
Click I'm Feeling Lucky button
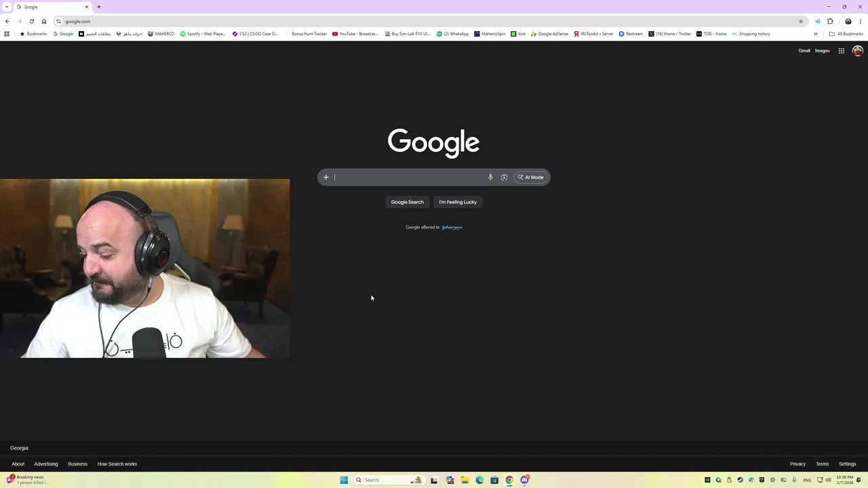tap(458, 202)
